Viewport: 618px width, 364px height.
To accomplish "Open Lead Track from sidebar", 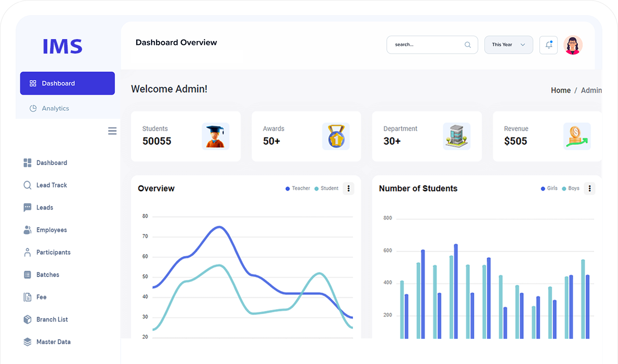I will (51, 185).
